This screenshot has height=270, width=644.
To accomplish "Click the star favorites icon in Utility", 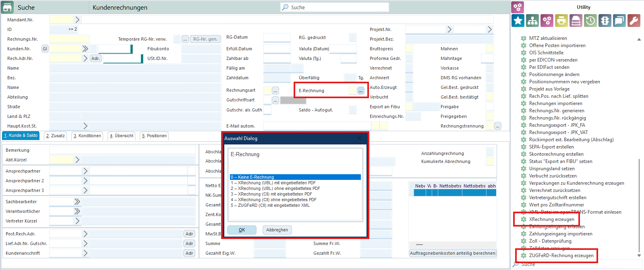I will (x=518, y=21).
